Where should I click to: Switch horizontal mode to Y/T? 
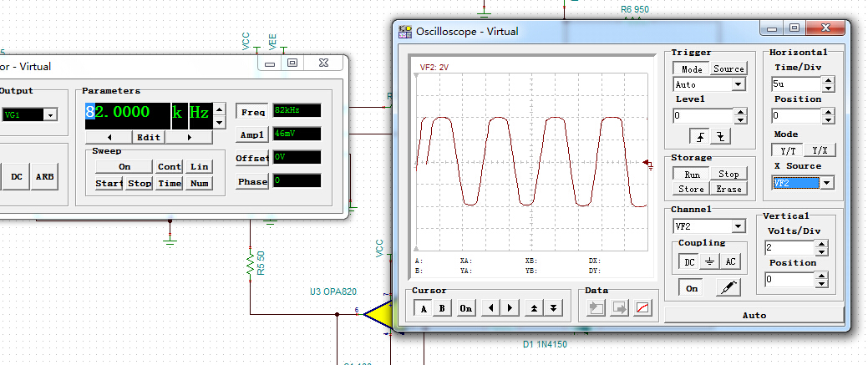coord(788,150)
